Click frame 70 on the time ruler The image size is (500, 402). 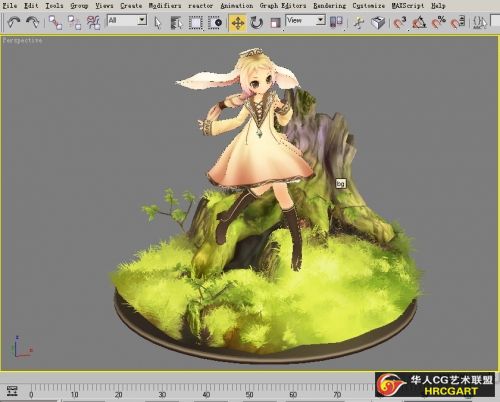pyautogui.click(x=337, y=395)
